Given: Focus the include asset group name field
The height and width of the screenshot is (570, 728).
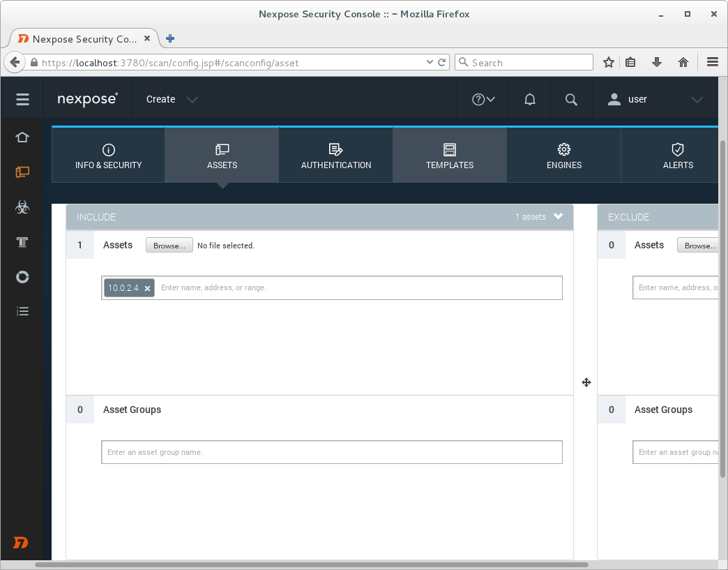Looking at the screenshot, I should [x=331, y=452].
